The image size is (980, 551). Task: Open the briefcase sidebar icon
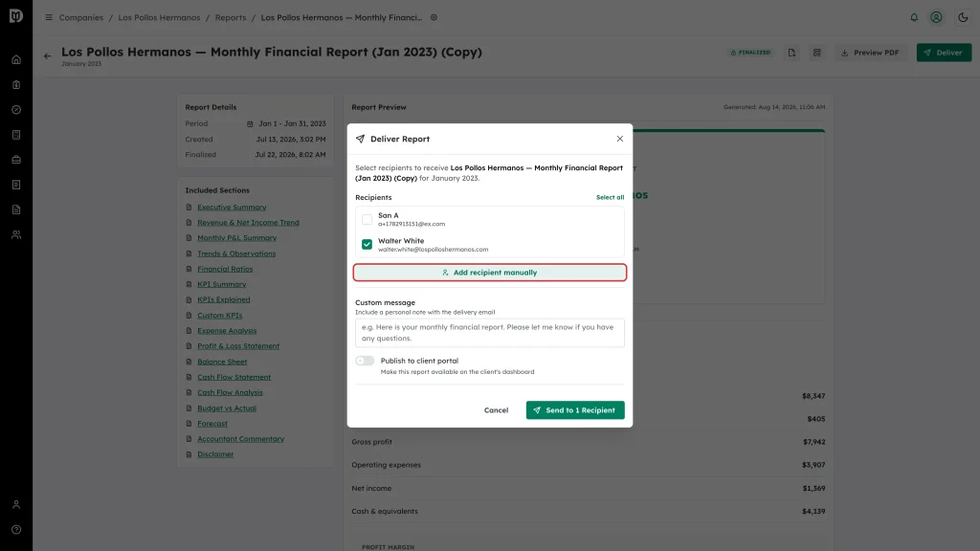16,160
